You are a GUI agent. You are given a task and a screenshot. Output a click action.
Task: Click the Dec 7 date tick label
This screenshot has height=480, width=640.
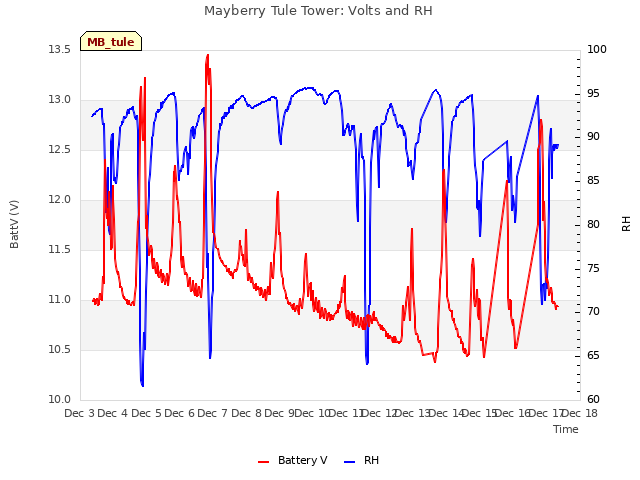[x=213, y=413]
